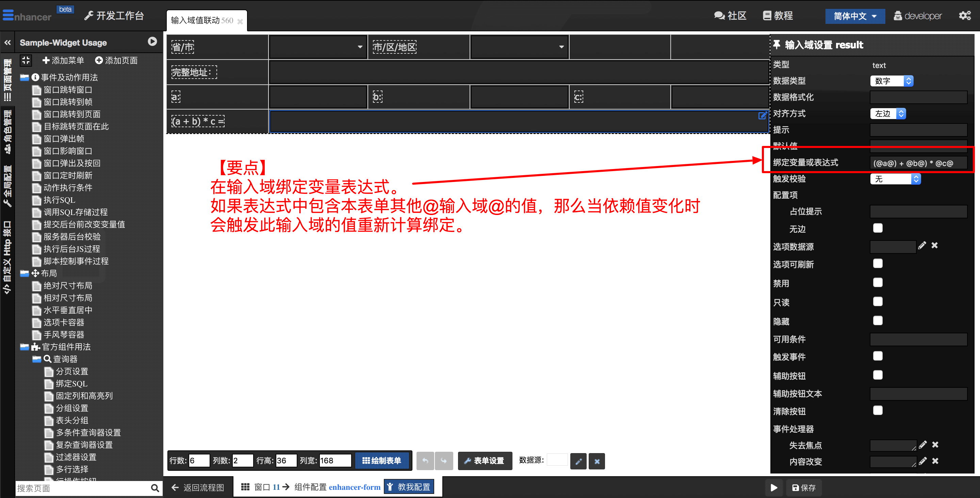Edit the data source with pencil button
The image size is (980, 498).
[578, 461]
